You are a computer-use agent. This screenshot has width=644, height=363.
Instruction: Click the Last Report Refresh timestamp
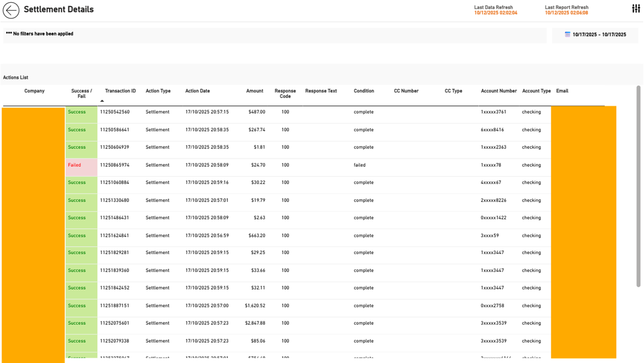[x=567, y=13]
